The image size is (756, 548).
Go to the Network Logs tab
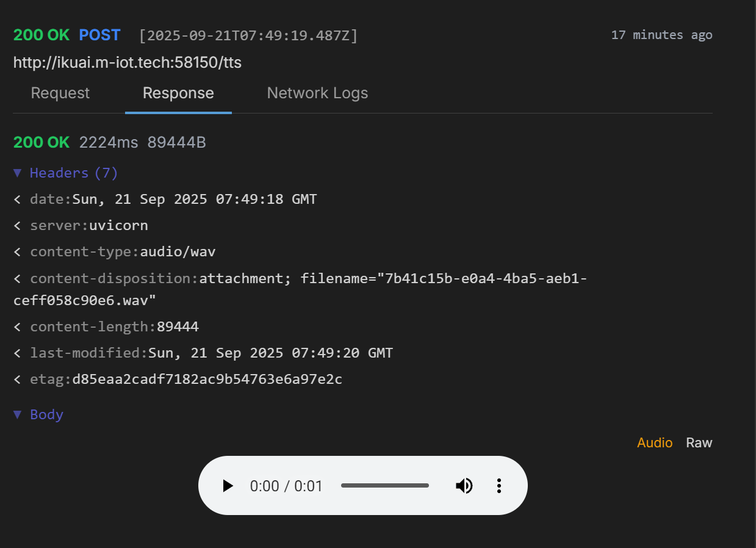pyautogui.click(x=317, y=93)
